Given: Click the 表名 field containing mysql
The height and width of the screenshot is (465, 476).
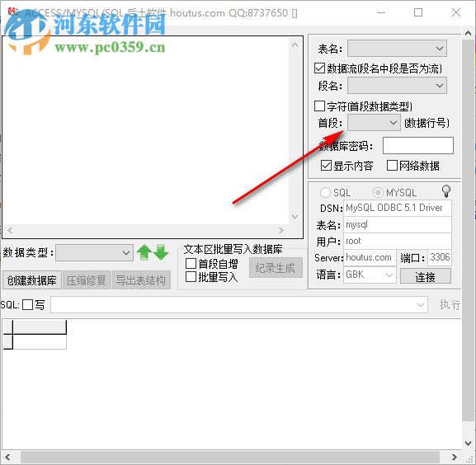Looking at the screenshot, I should click(x=398, y=225).
